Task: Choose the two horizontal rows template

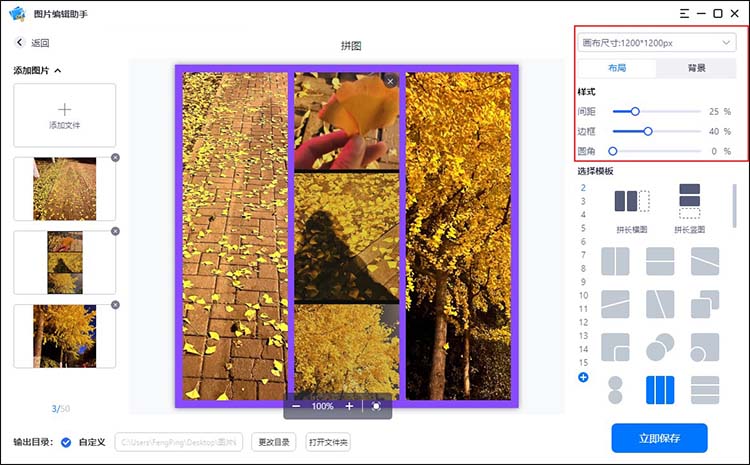Action: (x=660, y=261)
